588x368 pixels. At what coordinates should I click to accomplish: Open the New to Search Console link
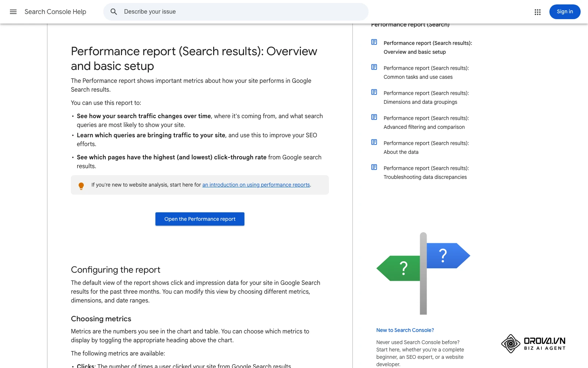[405, 330]
